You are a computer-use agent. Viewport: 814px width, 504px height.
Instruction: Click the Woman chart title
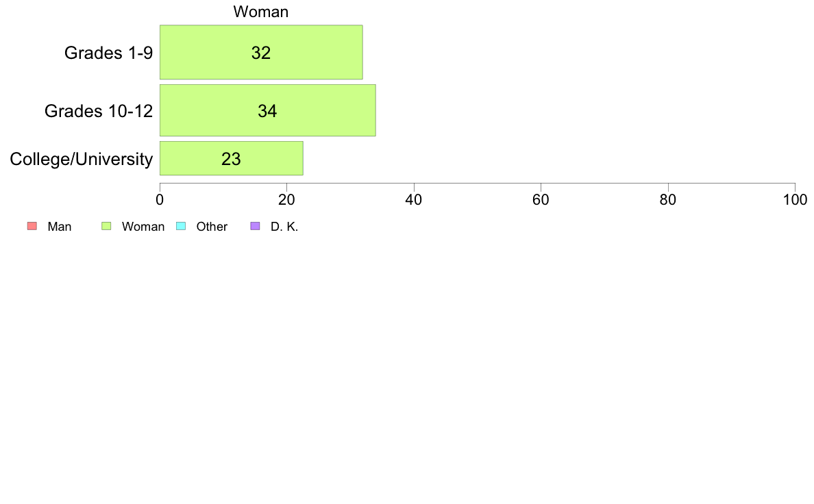pyautogui.click(x=260, y=12)
